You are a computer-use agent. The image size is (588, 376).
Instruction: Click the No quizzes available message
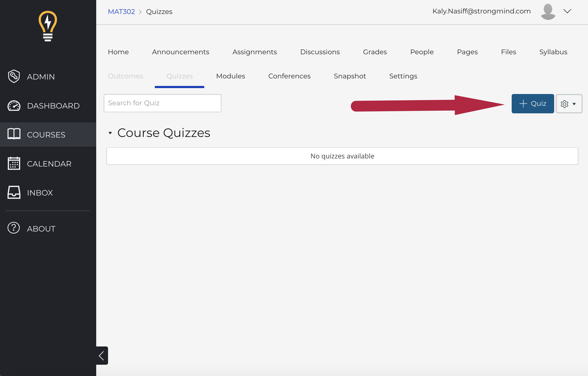[x=342, y=156]
